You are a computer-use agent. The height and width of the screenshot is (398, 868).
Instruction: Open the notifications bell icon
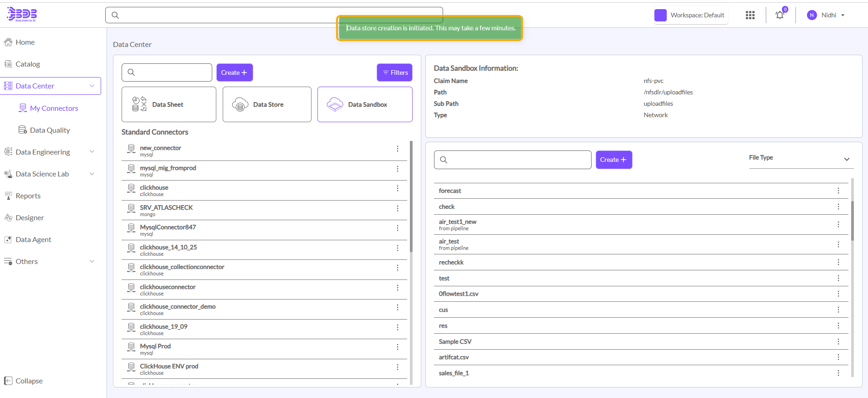780,16
